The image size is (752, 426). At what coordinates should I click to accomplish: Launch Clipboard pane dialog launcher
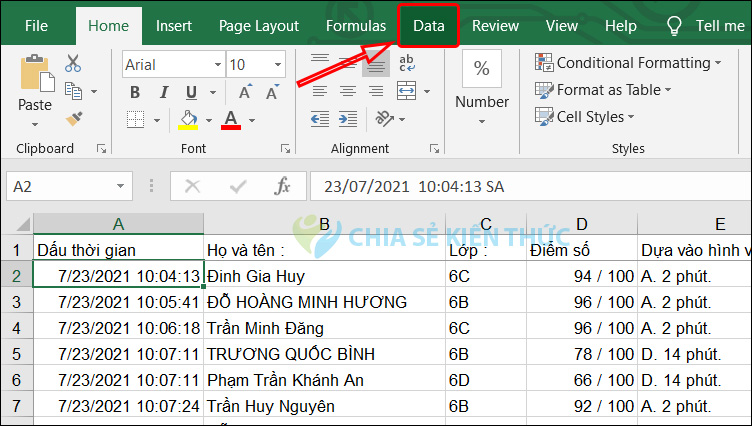coord(101,149)
